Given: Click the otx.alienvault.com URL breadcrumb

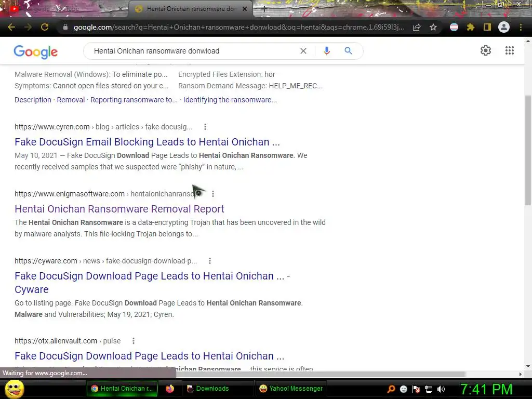Looking at the screenshot, I should point(68,341).
